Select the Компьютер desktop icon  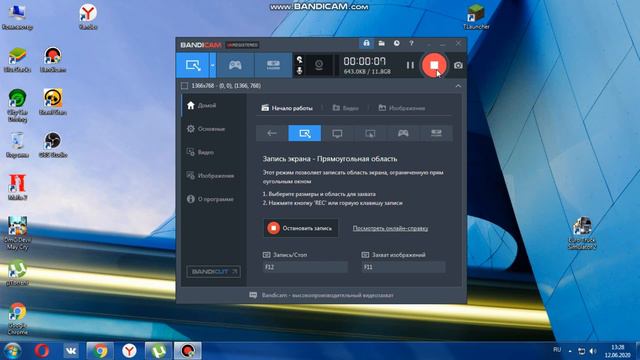point(17,17)
